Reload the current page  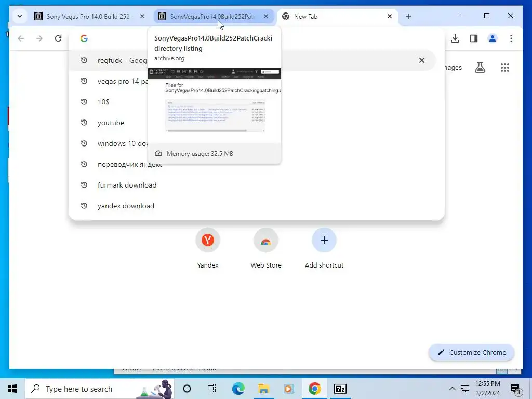pos(58,38)
